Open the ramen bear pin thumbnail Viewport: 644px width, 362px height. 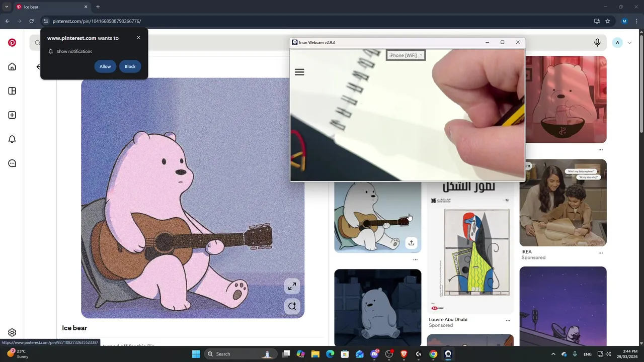(x=563, y=100)
